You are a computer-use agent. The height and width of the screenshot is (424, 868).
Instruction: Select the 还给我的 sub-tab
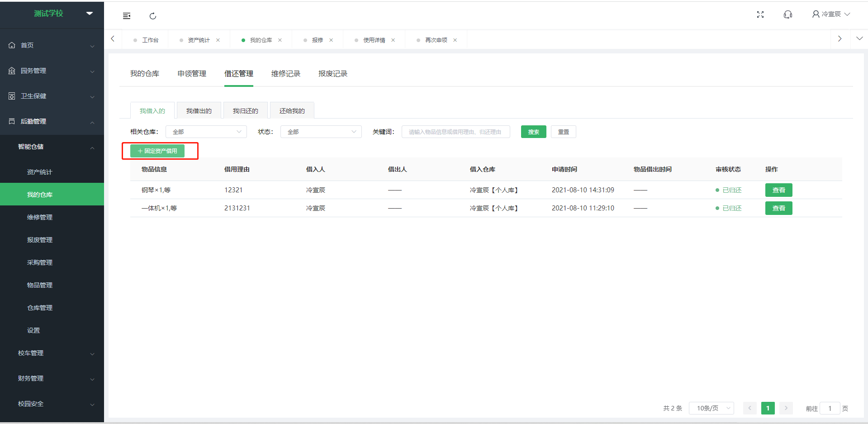(x=292, y=111)
